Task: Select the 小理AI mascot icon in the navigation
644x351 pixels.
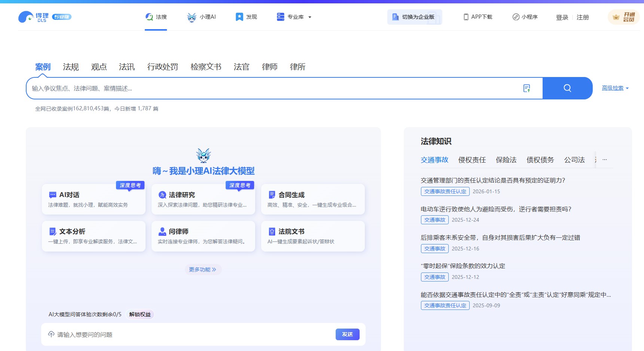Action: tap(191, 16)
